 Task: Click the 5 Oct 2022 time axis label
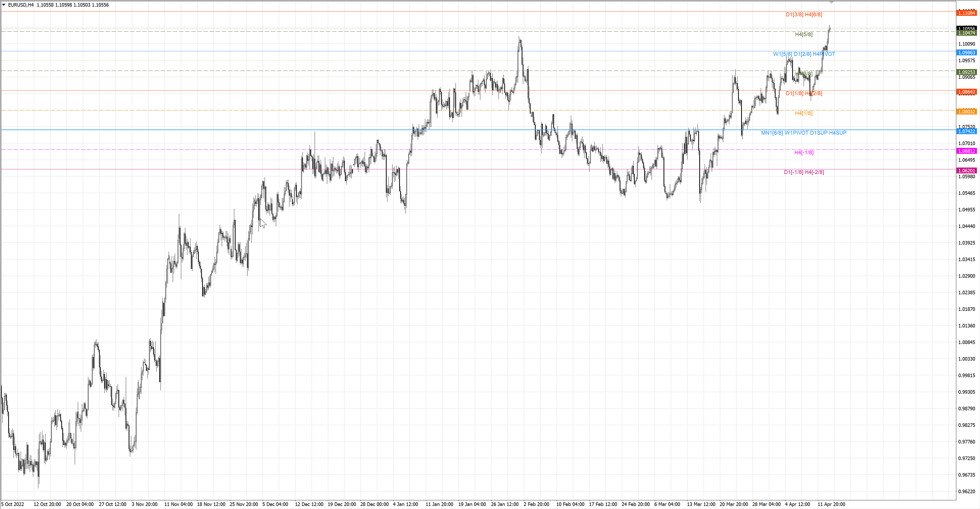coord(13,504)
